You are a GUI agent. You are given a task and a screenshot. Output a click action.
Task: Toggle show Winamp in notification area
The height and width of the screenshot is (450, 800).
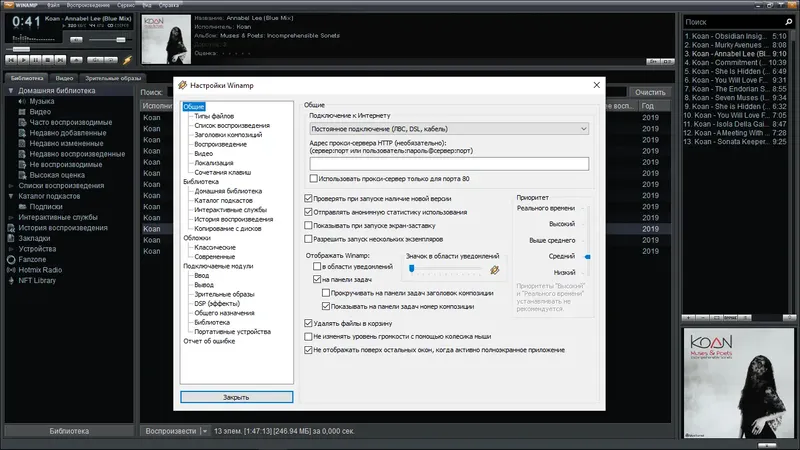pyautogui.click(x=317, y=266)
